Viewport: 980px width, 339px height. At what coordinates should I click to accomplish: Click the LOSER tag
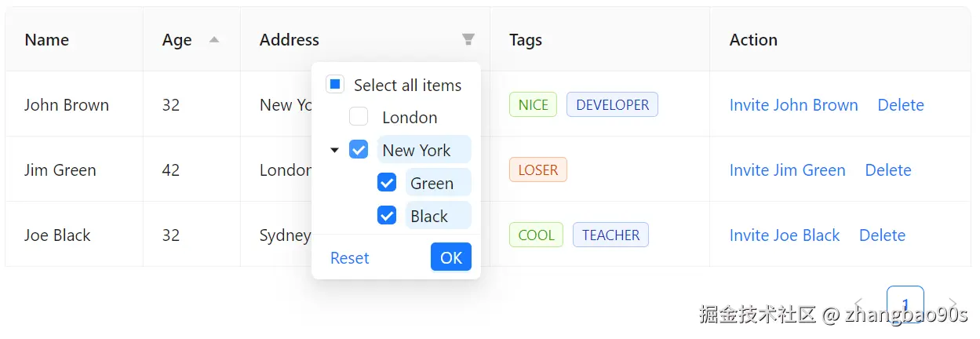(x=538, y=170)
